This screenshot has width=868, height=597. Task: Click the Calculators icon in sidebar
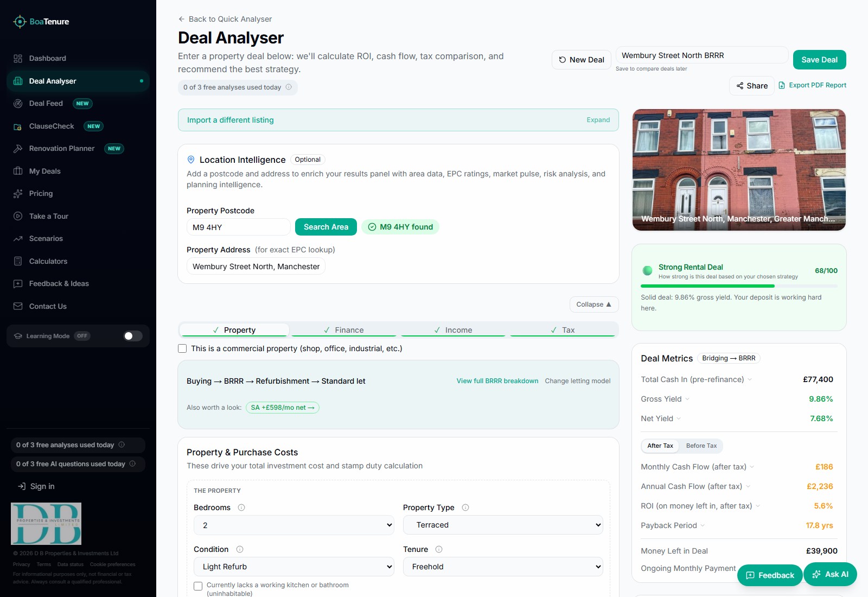[18, 261]
